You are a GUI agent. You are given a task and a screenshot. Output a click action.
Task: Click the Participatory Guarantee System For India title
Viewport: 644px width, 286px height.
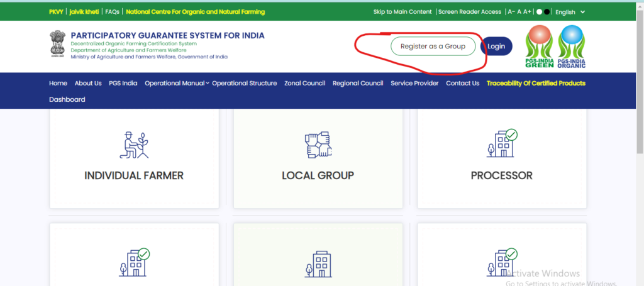point(167,36)
